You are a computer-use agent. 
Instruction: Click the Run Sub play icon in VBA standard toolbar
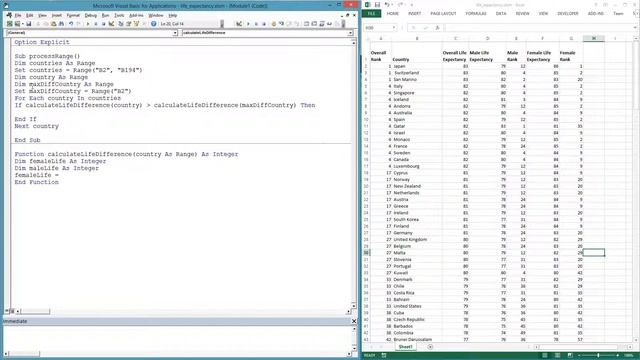pos(88,24)
